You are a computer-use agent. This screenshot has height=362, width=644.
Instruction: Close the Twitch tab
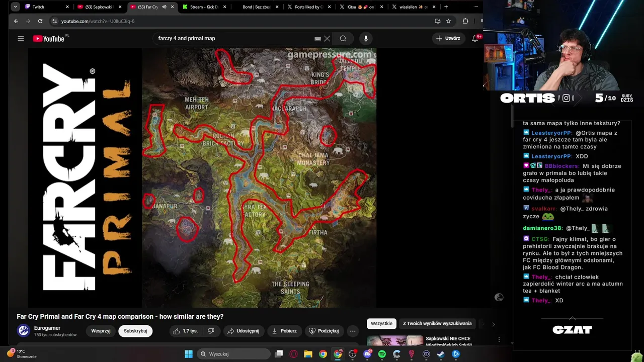point(67,7)
